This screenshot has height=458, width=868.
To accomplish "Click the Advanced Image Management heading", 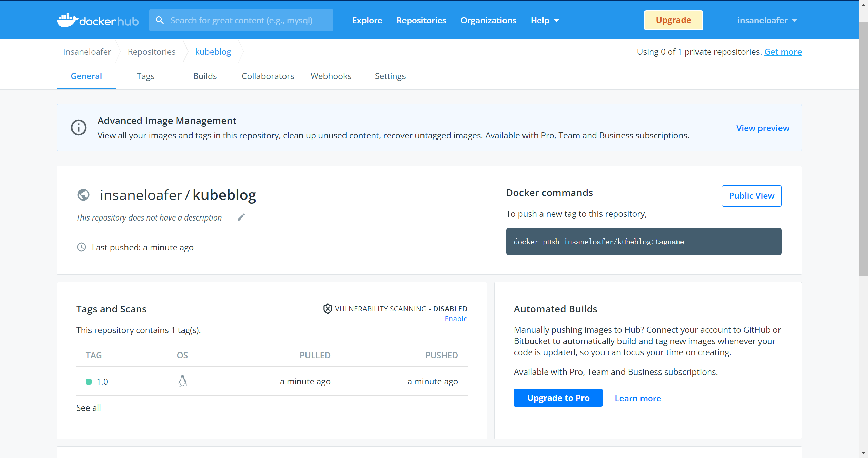I will (167, 121).
